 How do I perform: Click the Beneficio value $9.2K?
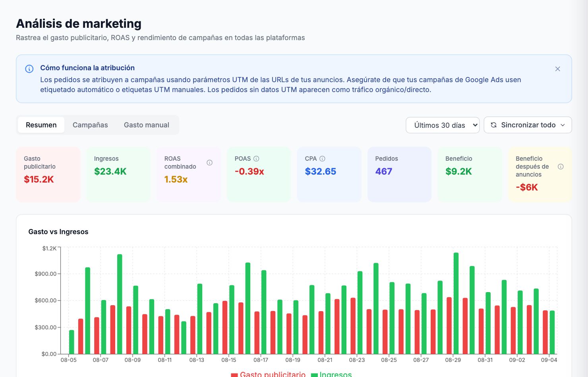pyautogui.click(x=458, y=171)
